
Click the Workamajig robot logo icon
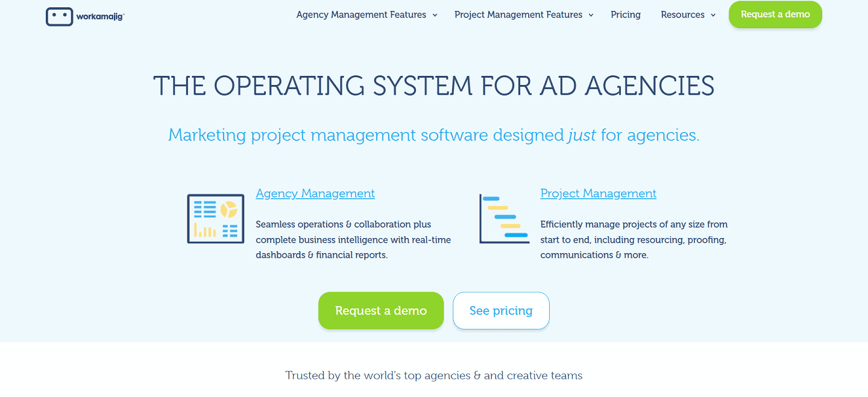pyautogui.click(x=59, y=16)
